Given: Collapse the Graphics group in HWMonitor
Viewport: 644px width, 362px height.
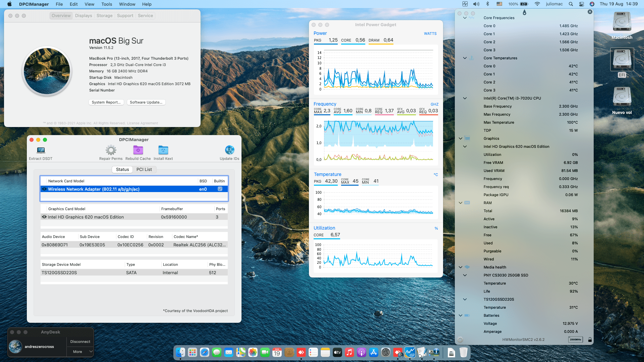Looking at the screenshot, I should pyautogui.click(x=461, y=138).
